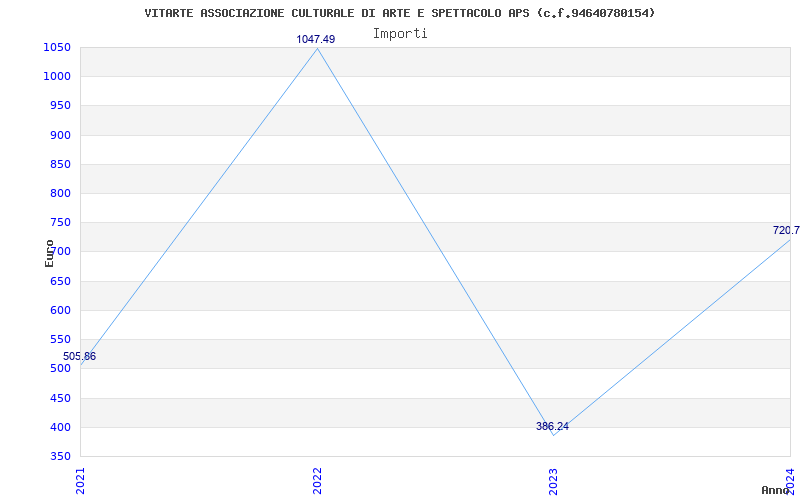The height and width of the screenshot is (500, 800).
Task: Click the 800 y-axis tick label
Action: pos(60,193)
